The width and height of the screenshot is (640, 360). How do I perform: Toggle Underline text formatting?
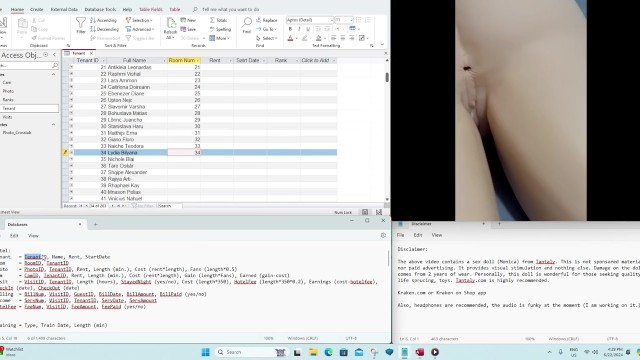[x=308, y=29]
